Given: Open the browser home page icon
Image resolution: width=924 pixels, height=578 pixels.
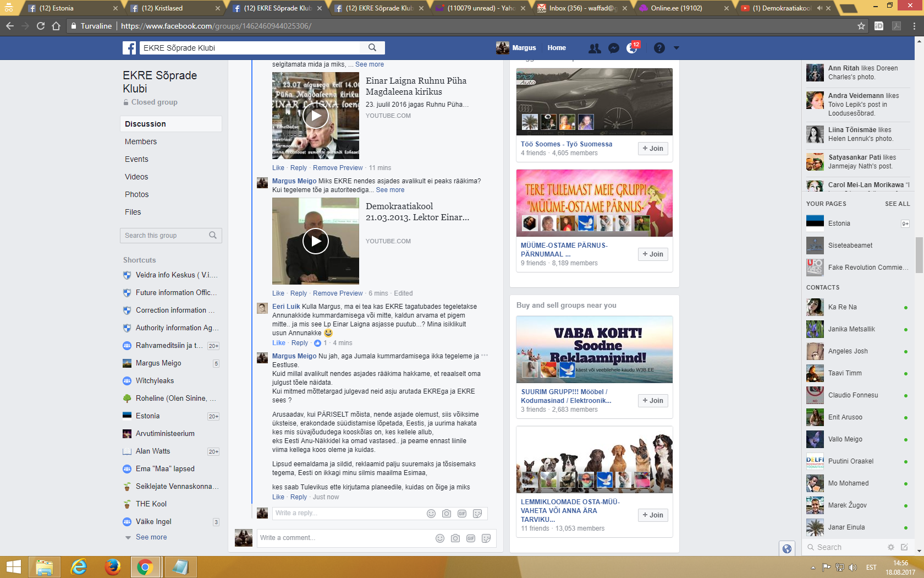Looking at the screenshot, I should (56, 26).
